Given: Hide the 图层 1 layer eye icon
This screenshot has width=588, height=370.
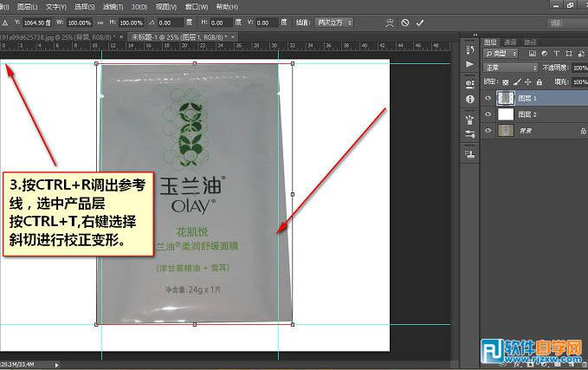Looking at the screenshot, I should [488, 98].
